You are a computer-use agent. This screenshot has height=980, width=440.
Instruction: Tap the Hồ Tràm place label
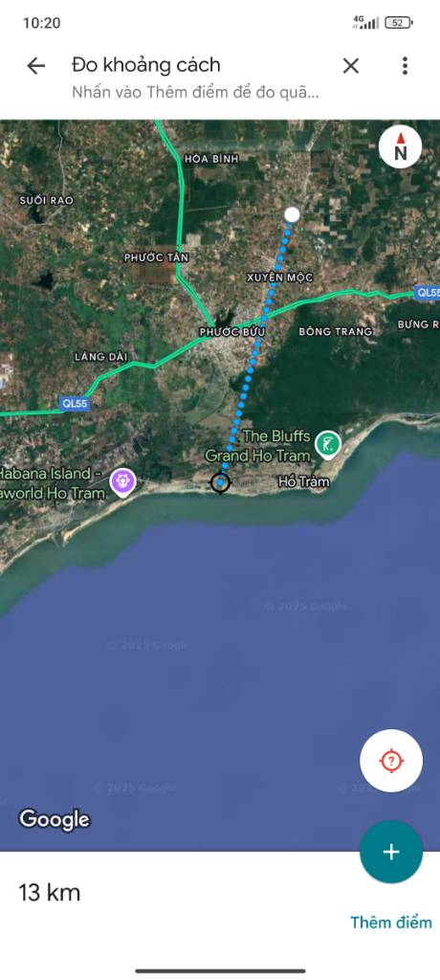[304, 482]
